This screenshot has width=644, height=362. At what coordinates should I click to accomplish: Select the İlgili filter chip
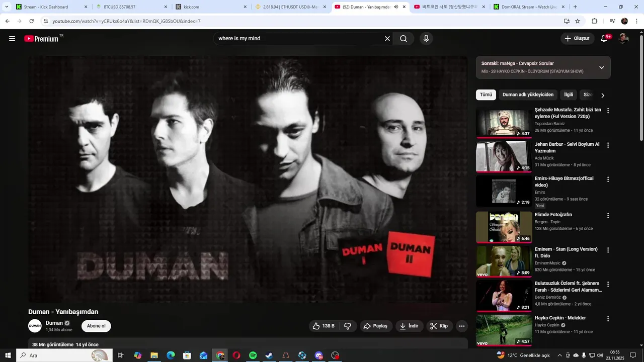pyautogui.click(x=569, y=95)
